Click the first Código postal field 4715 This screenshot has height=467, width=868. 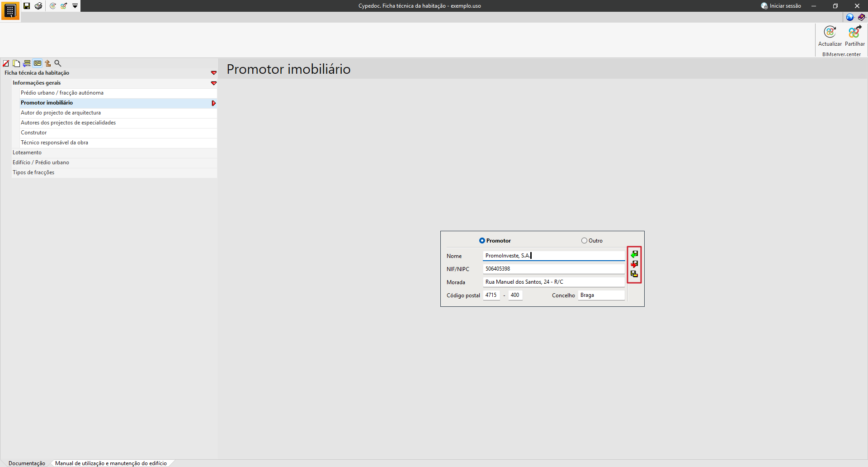491,295
